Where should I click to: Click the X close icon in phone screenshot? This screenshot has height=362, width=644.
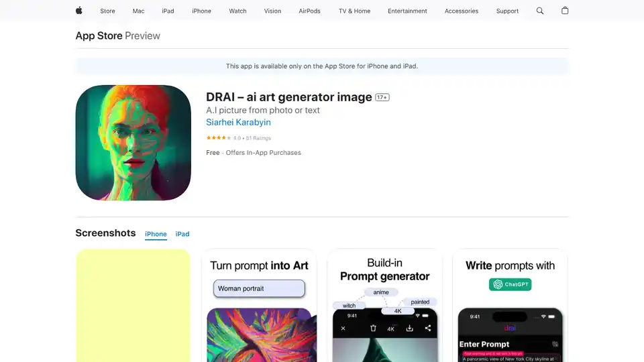tap(343, 328)
